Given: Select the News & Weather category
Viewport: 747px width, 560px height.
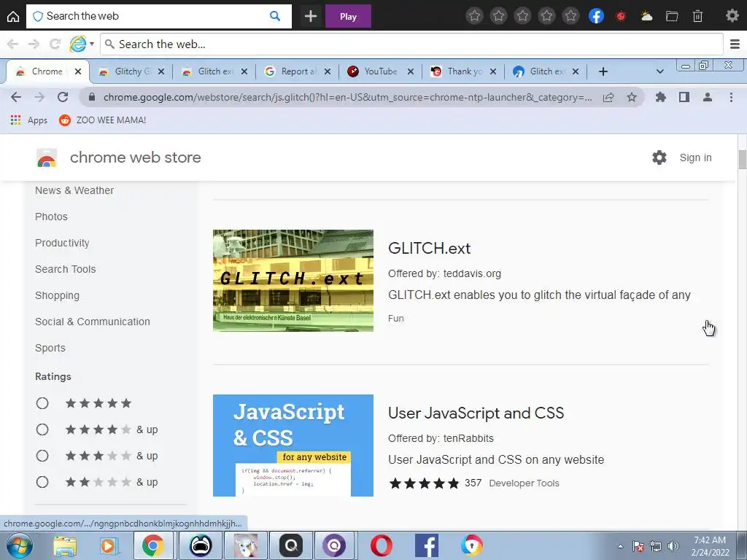Looking at the screenshot, I should click(x=74, y=190).
